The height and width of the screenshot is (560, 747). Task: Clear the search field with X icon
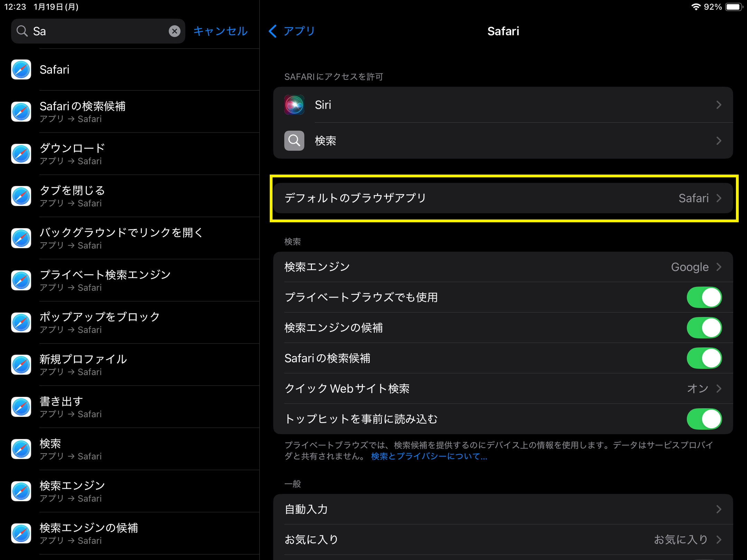coord(175,31)
